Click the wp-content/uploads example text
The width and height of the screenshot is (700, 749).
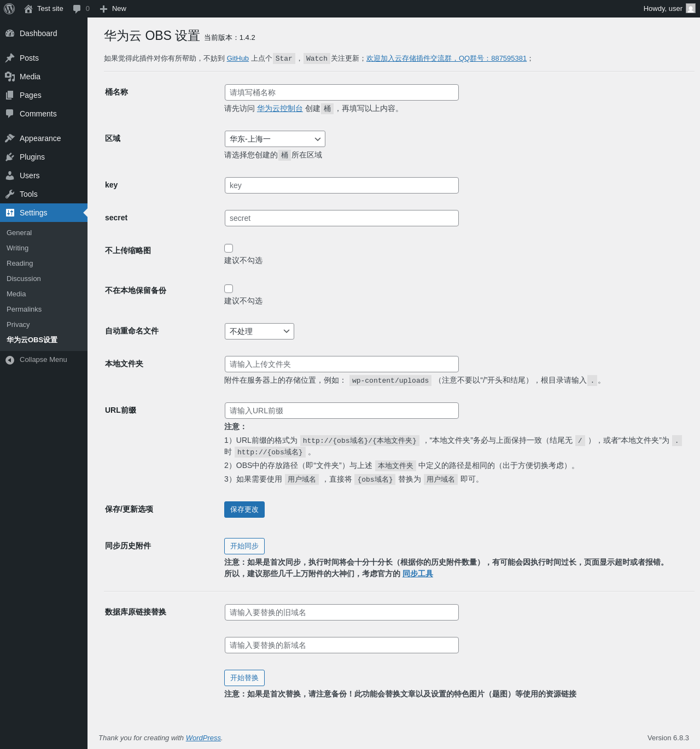390,381
